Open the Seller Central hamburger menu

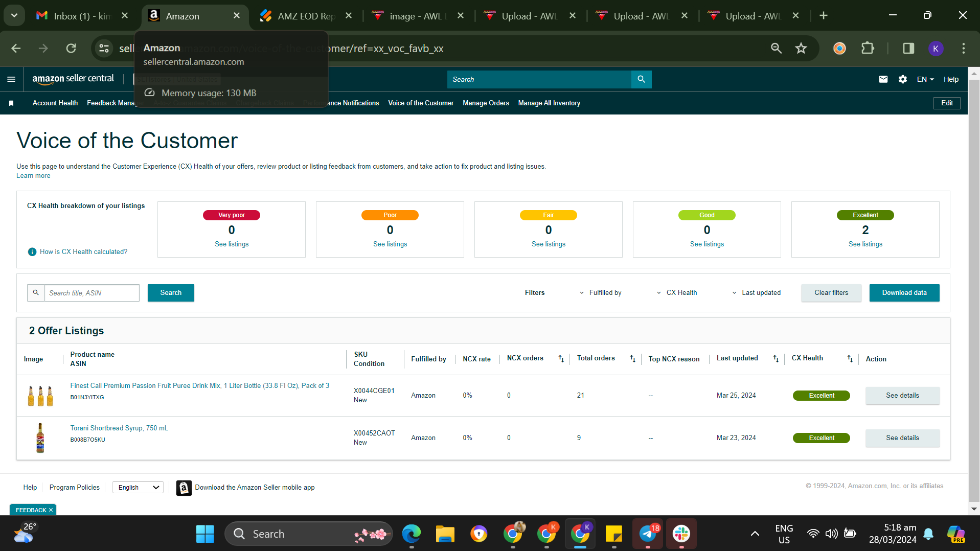point(11,79)
